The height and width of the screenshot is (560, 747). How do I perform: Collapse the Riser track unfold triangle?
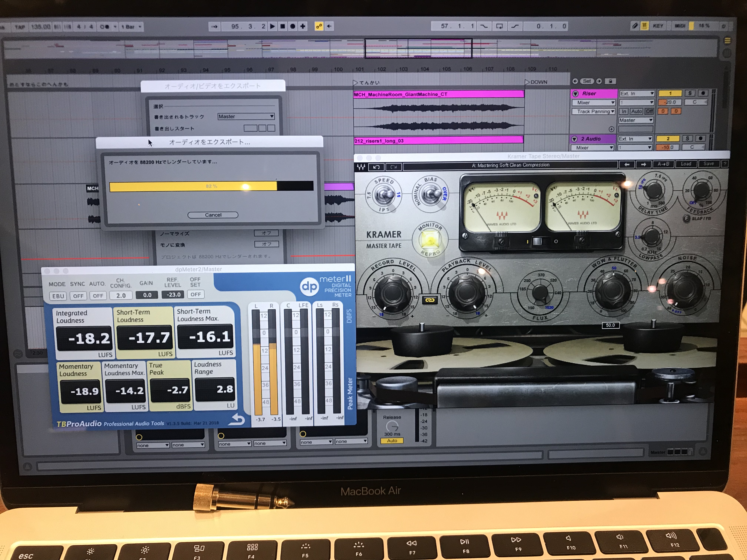tap(575, 94)
